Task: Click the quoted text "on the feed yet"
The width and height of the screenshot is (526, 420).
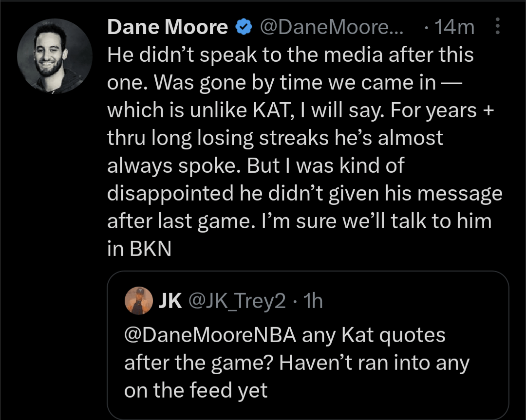Action: pos(196,390)
